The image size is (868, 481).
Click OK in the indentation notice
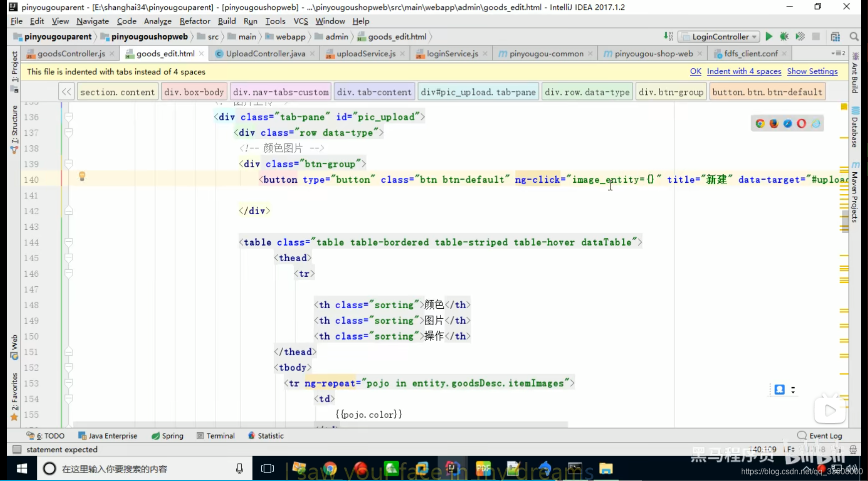[x=695, y=71]
